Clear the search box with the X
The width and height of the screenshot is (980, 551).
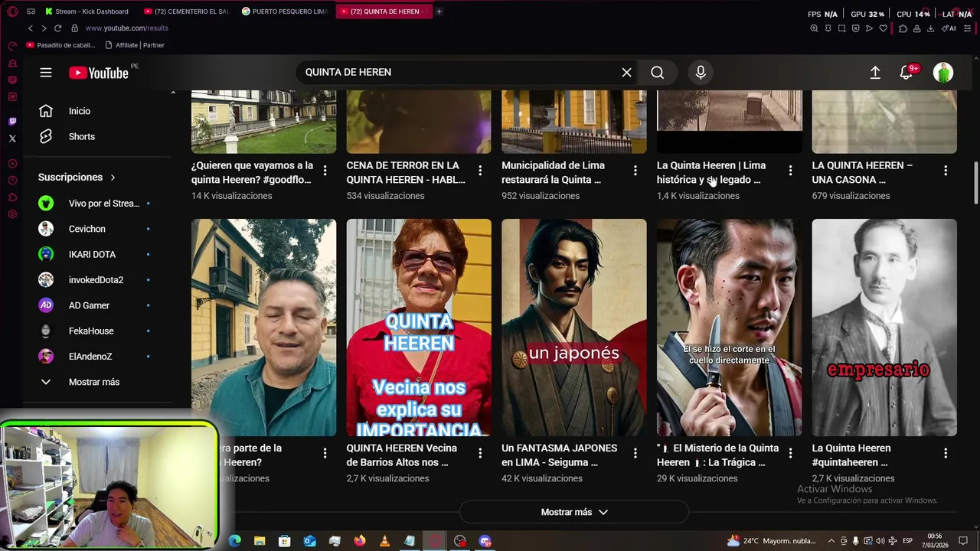tap(626, 72)
